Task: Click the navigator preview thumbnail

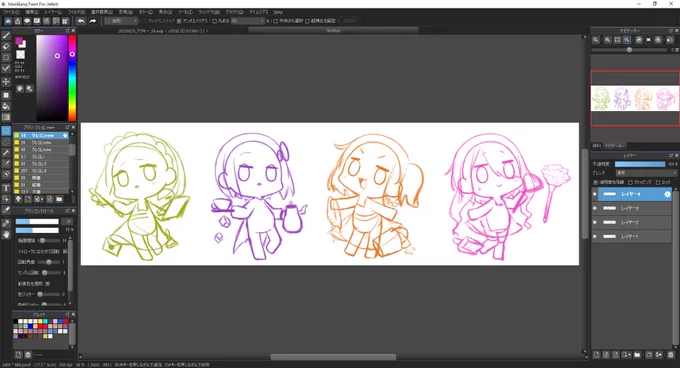Action: click(x=635, y=98)
